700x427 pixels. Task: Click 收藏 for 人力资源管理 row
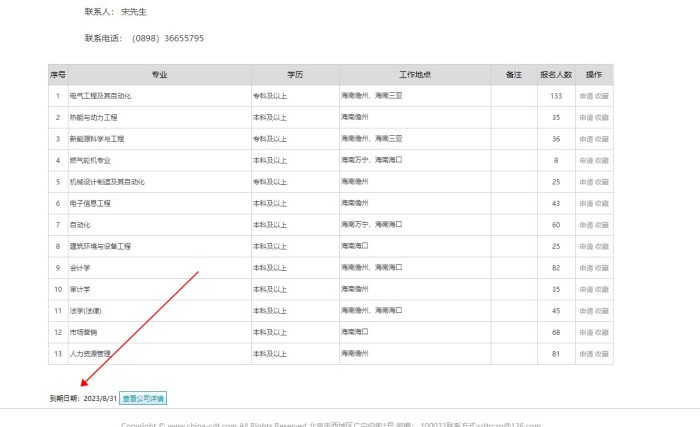click(602, 354)
